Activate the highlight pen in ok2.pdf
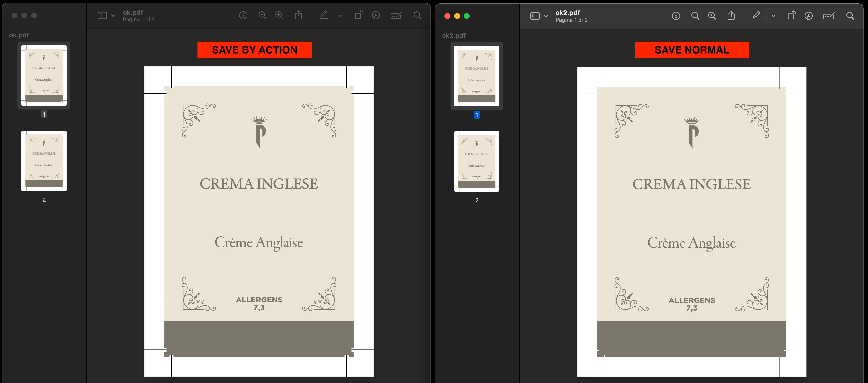This screenshot has width=868, height=383. pyautogui.click(x=756, y=16)
